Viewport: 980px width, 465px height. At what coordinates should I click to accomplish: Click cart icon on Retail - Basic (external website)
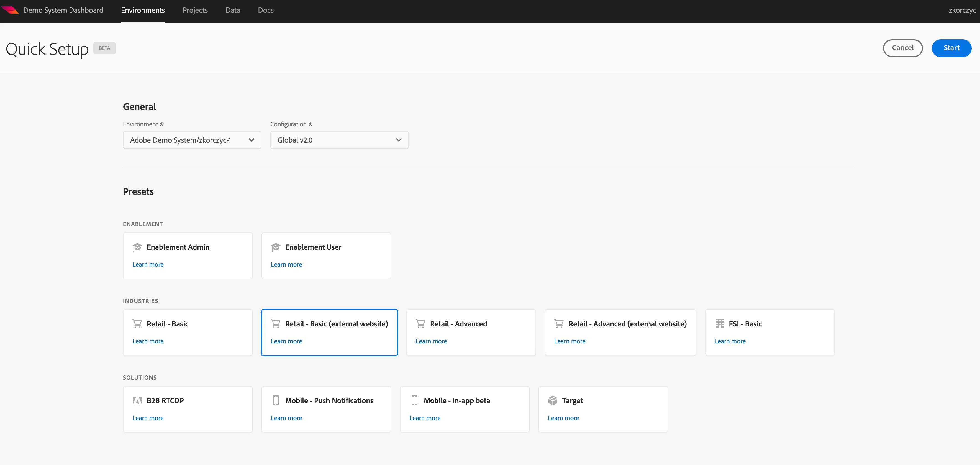tap(275, 324)
